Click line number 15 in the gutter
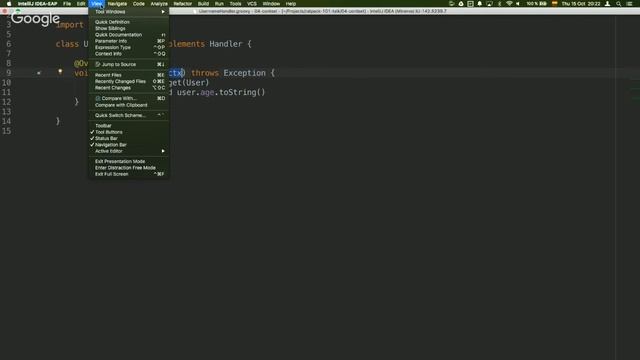 pyautogui.click(x=7, y=131)
